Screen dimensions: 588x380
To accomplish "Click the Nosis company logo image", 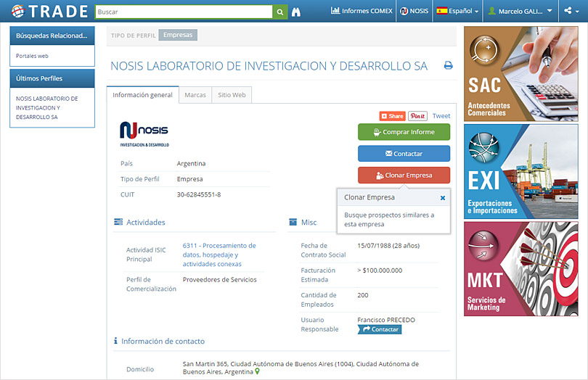I will [144, 134].
